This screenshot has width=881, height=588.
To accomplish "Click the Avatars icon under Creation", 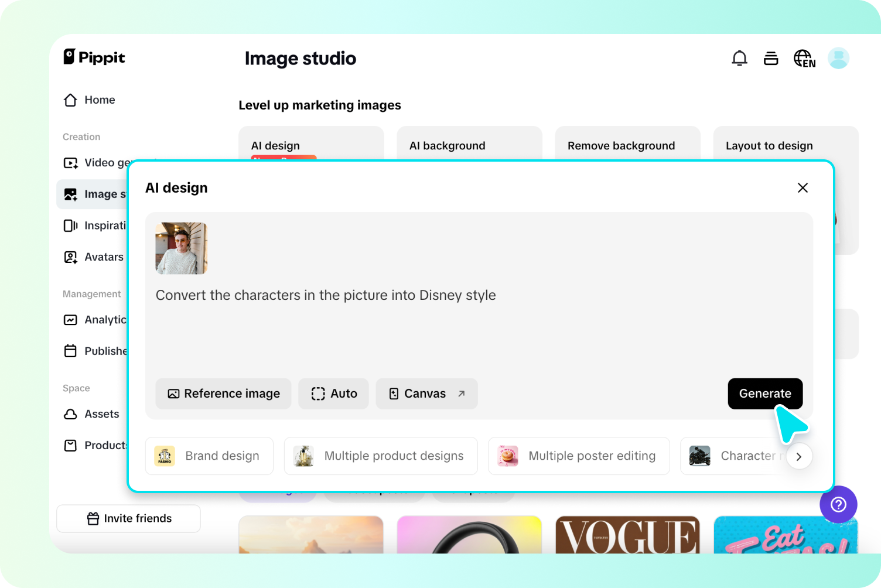I will [x=70, y=257].
